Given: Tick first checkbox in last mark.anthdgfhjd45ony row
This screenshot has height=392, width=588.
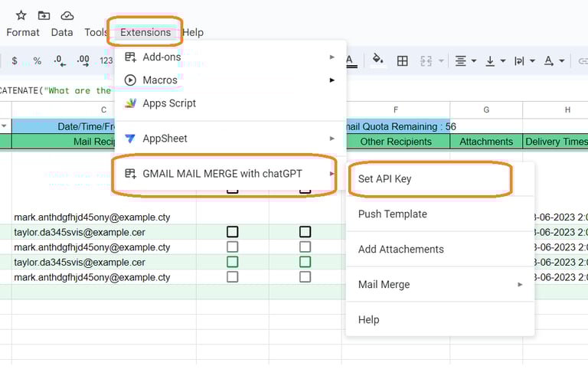Looking at the screenshot, I should [x=233, y=277].
